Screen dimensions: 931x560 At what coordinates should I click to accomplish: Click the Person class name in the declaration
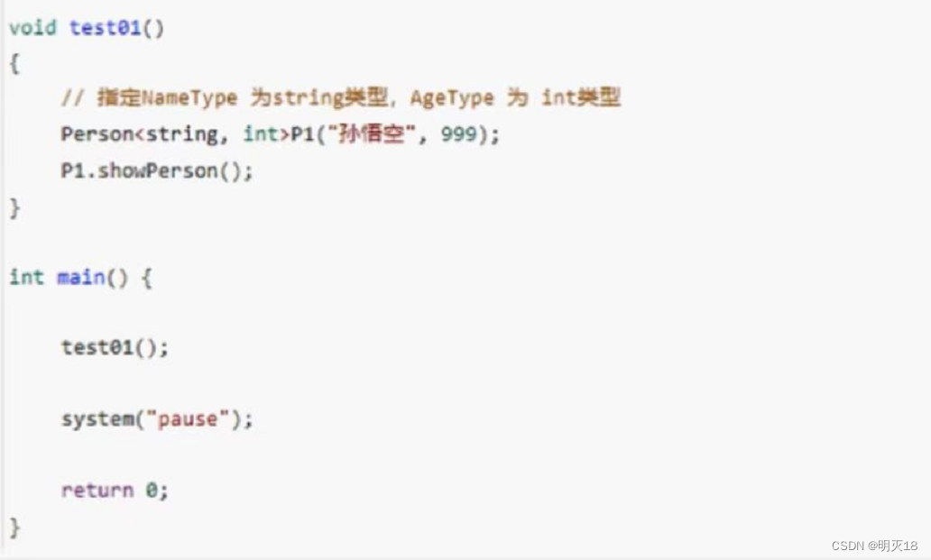click(92, 134)
